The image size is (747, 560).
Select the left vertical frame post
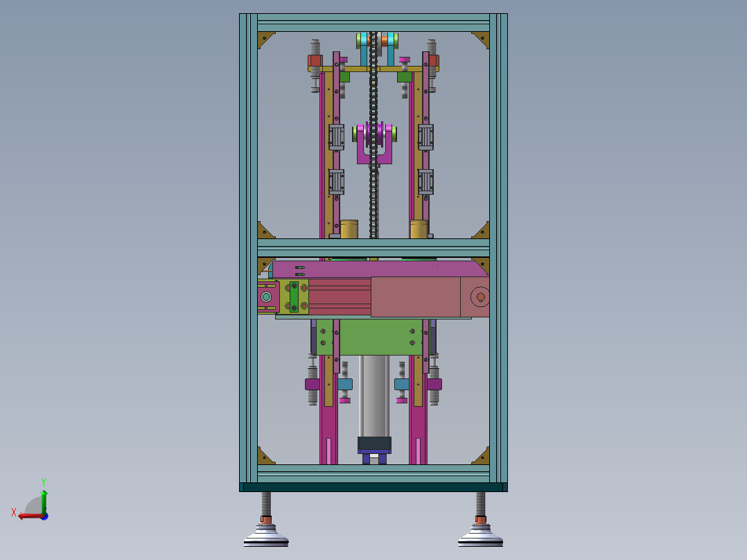tap(249, 248)
